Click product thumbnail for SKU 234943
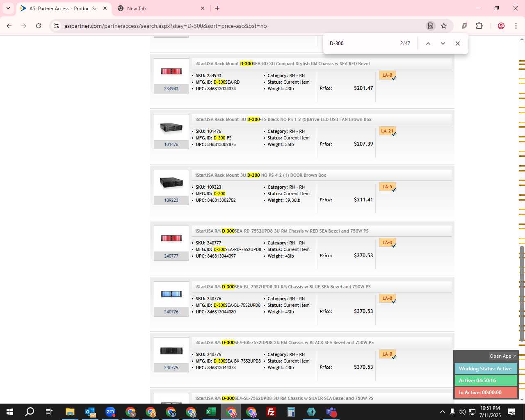The height and width of the screenshot is (420, 525). (x=171, y=71)
